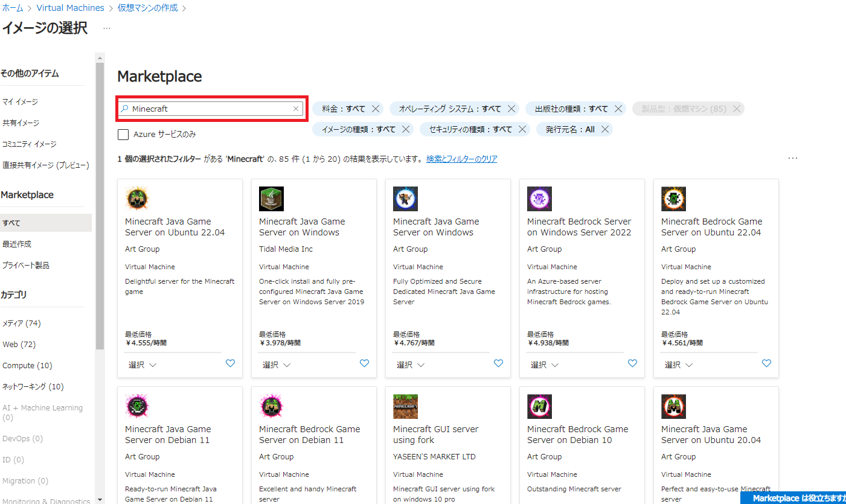The image size is (846, 504).
Task: Filter by Web (72) category
Action: click(x=19, y=344)
